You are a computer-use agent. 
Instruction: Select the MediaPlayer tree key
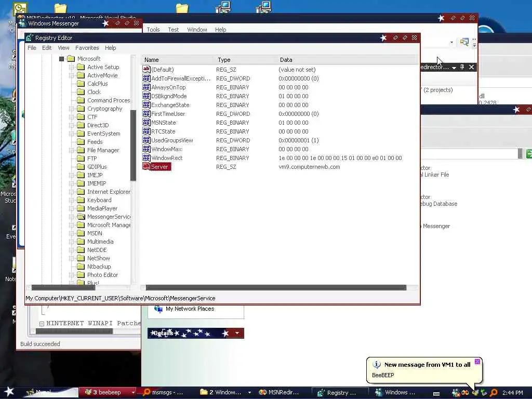(102, 208)
